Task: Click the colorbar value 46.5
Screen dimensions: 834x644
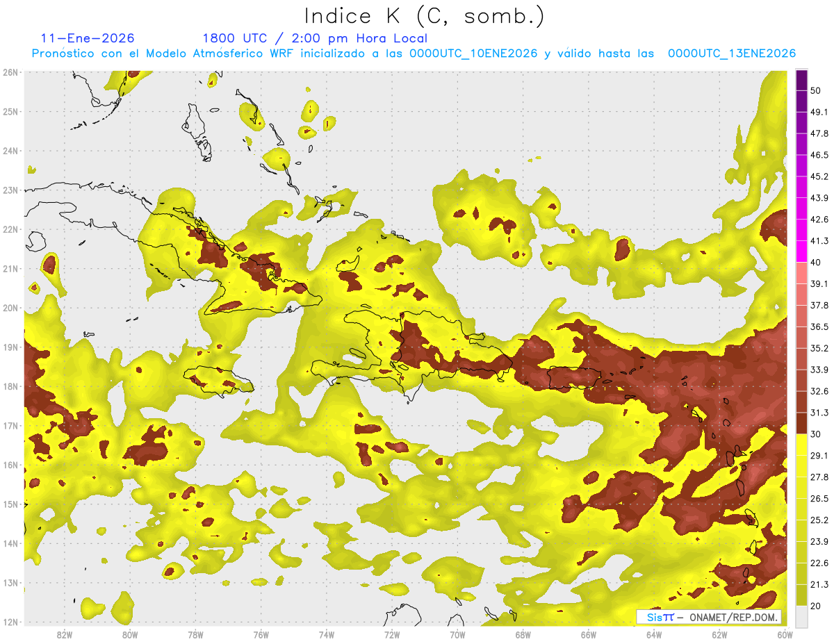Action: click(x=819, y=155)
